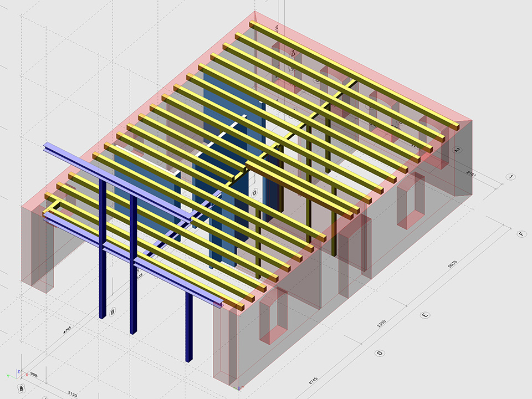Select the leftmost dark blue steel column
Screen dimensions: 532x399
tap(103, 249)
